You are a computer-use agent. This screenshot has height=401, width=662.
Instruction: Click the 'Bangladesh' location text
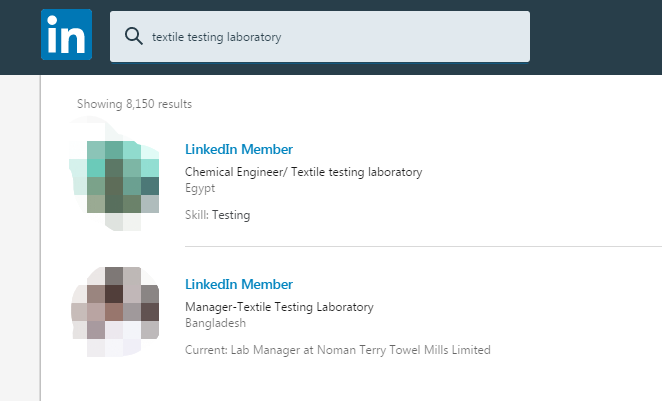point(215,323)
